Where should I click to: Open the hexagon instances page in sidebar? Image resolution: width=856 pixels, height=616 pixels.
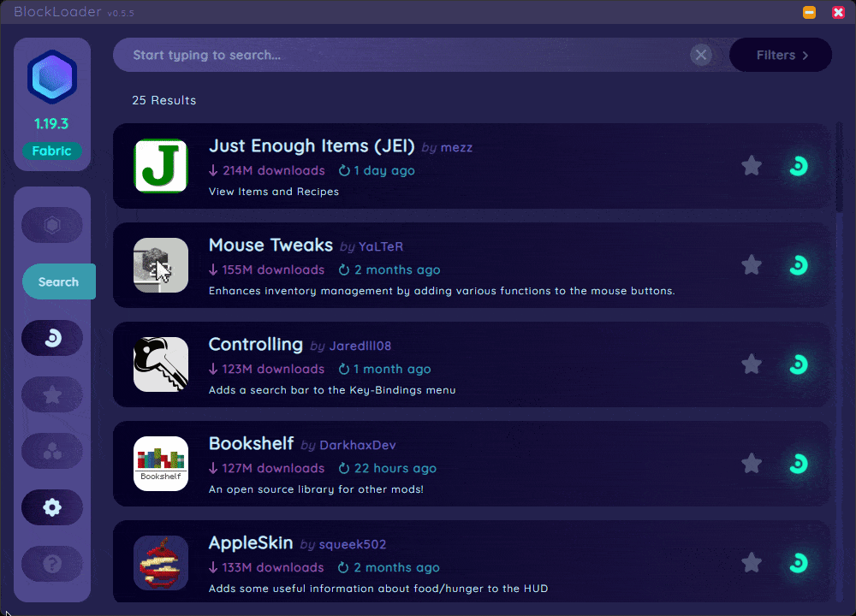pos(52,225)
